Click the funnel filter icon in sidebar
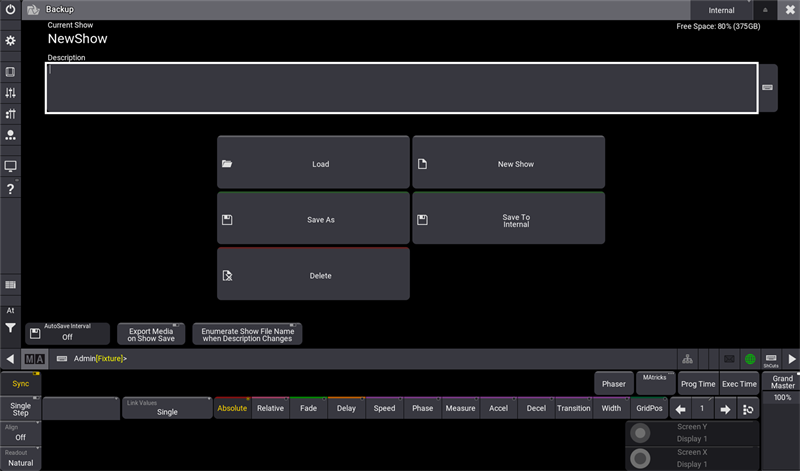800x471 pixels. (x=10, y=328)
